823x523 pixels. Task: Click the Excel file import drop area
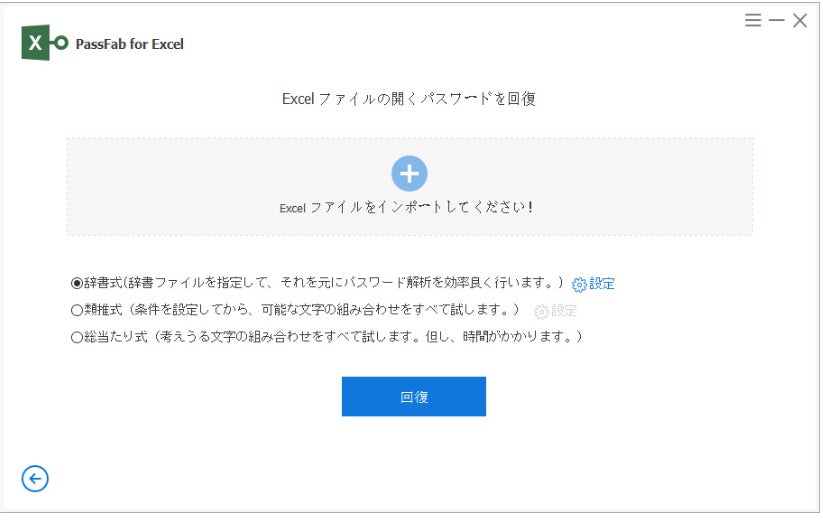[409, 186]
